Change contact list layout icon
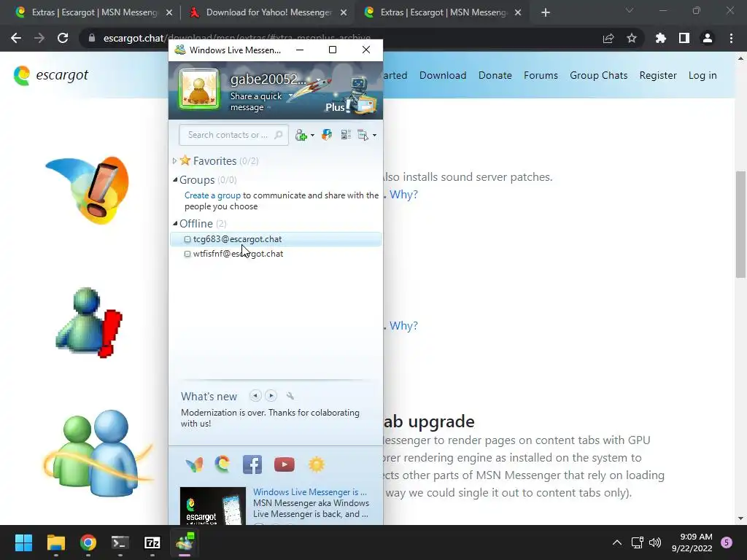747x560 pixels. point(346,135)
